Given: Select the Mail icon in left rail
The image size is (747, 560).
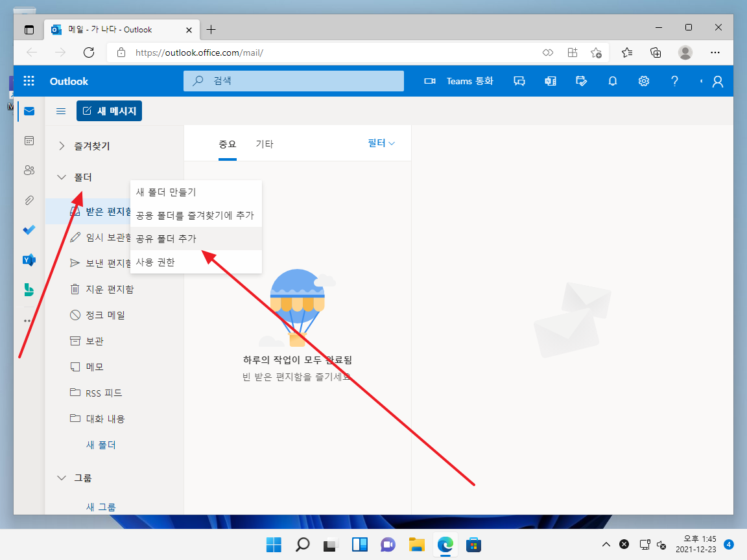Looking at the screenshot, I should [x=29, y=111].
